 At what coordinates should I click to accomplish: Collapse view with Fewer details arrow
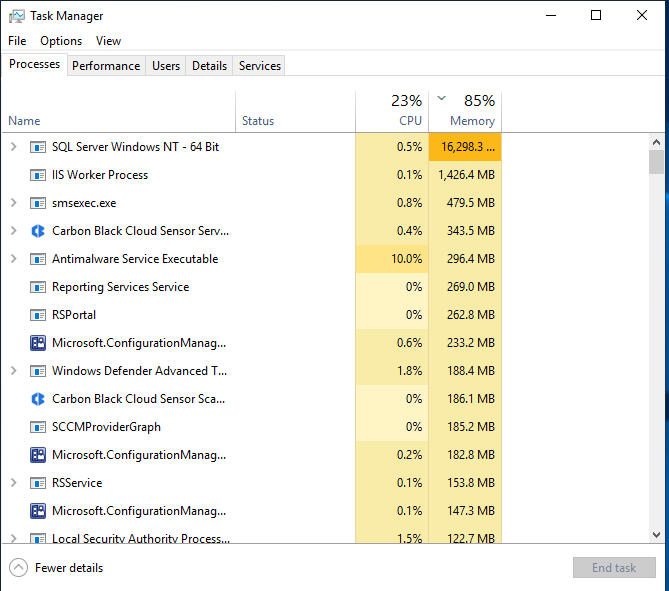point(18,568)
